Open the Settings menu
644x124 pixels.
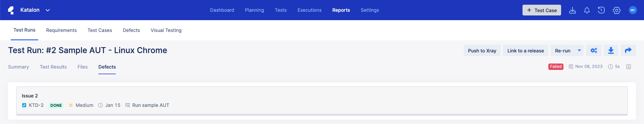[x=370, y=10]
